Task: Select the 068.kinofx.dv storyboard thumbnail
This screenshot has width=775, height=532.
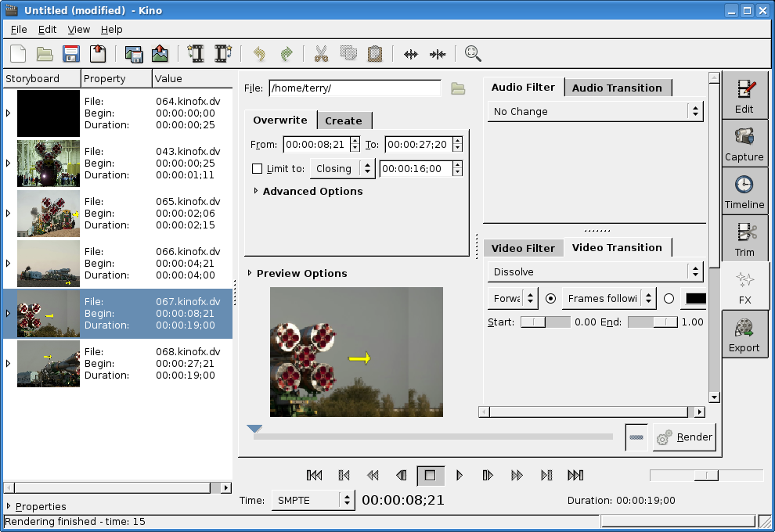Action: pyautogui.click(x=49, y=363)
